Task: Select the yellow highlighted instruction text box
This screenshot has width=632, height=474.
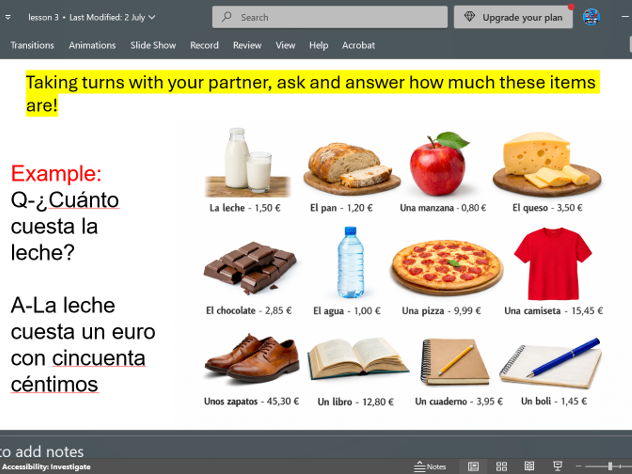Action: (x=312, y=94)
